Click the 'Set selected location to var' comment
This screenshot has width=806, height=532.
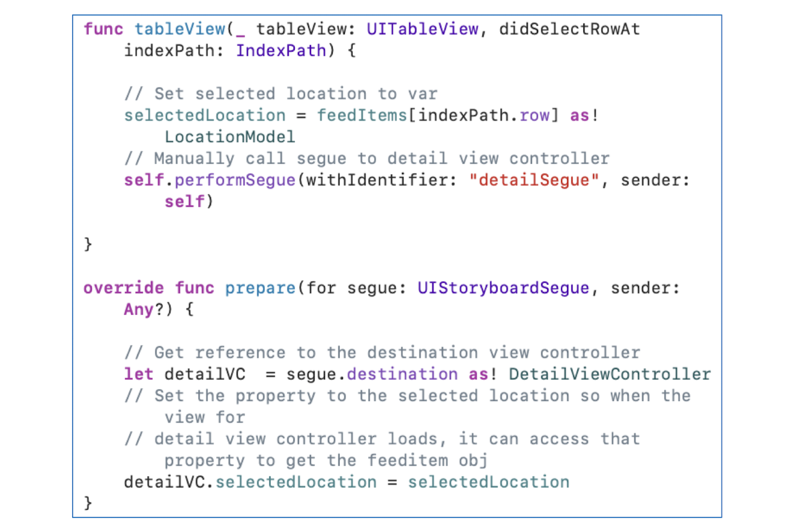coord(281,94)
